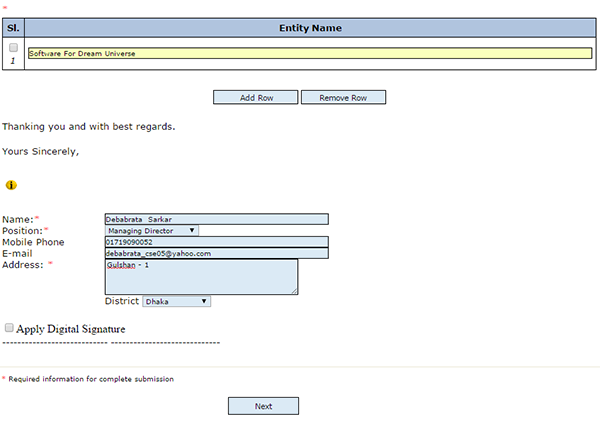This screenshot has height=424, width=600.
Task: Click inside the Address text area
Action: coord(200,277)
